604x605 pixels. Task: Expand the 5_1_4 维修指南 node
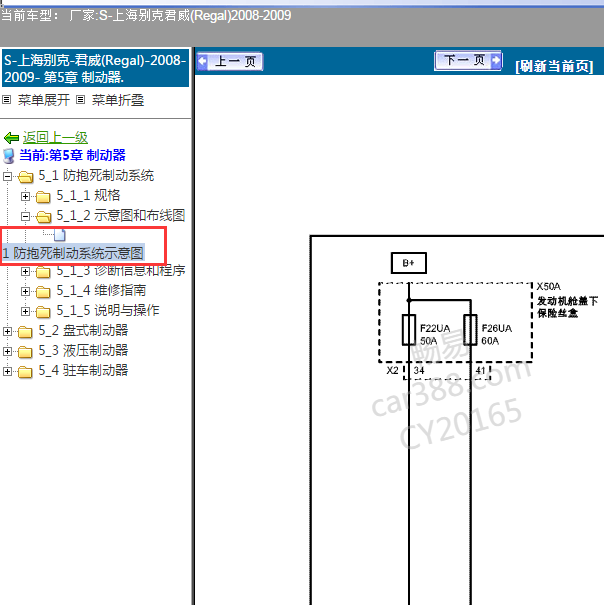coord(25,291)
